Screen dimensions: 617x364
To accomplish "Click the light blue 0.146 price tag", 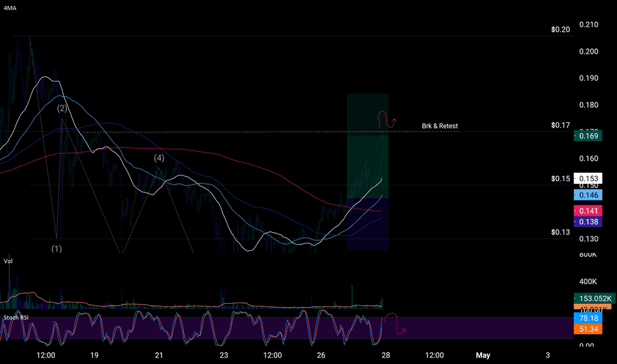I will click(x=588, y=195).
